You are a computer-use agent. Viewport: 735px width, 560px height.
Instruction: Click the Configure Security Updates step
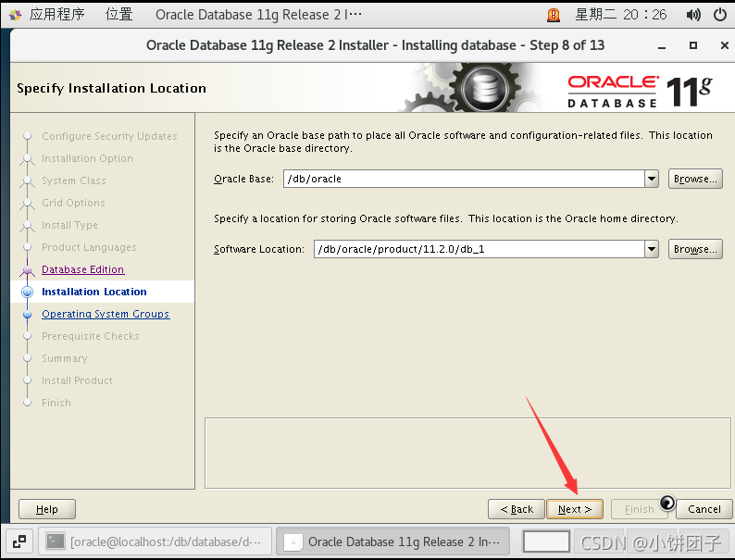[109, 136]
